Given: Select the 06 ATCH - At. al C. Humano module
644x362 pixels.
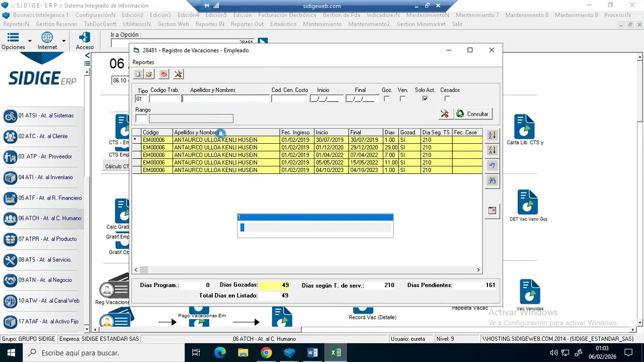Looking at the screenshot, I should pos(42,219).
